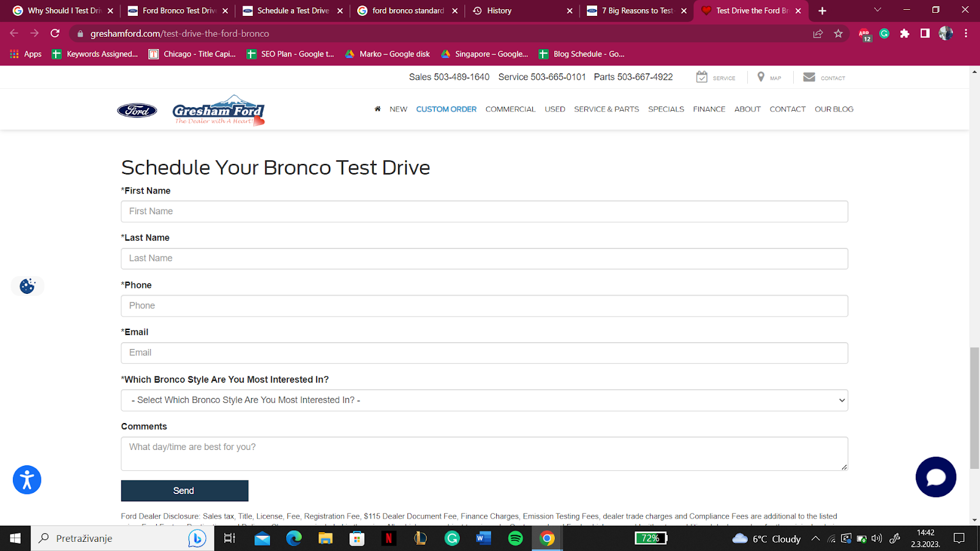Open the accessibility options button

click(x=27, y=480)
